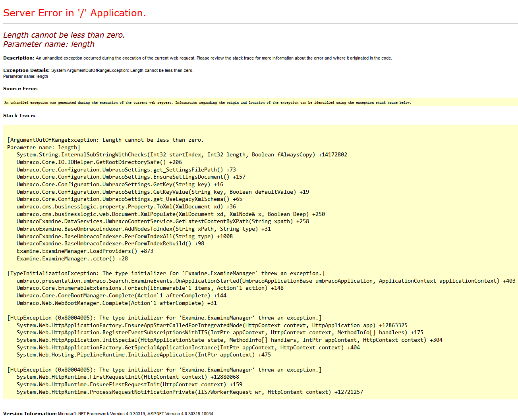The height and width of the screenshot is (420, 518).
Task: Click the 'ExamineManager.LoadProviders() +873' line
Action: tap(85, 251)
